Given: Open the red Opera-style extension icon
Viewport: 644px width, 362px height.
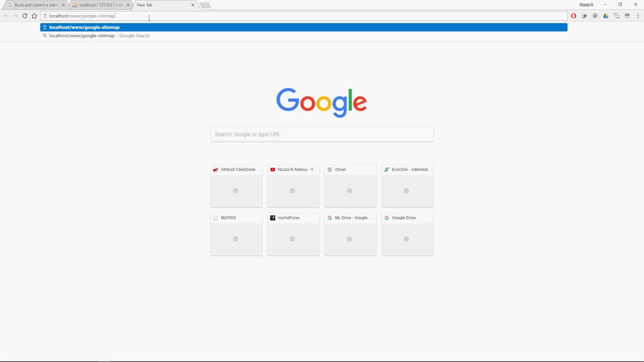Looking at the screenshot, I should (573, 16).
